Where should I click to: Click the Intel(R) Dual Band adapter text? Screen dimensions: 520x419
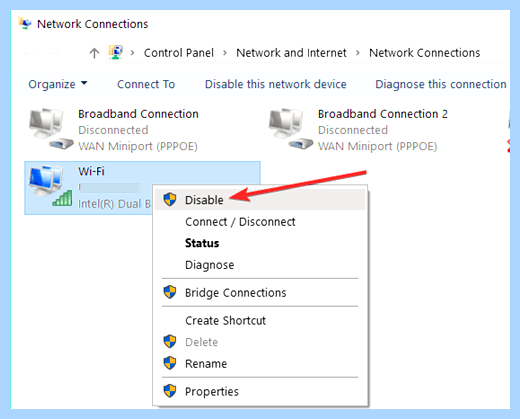[x=115, y=204]
